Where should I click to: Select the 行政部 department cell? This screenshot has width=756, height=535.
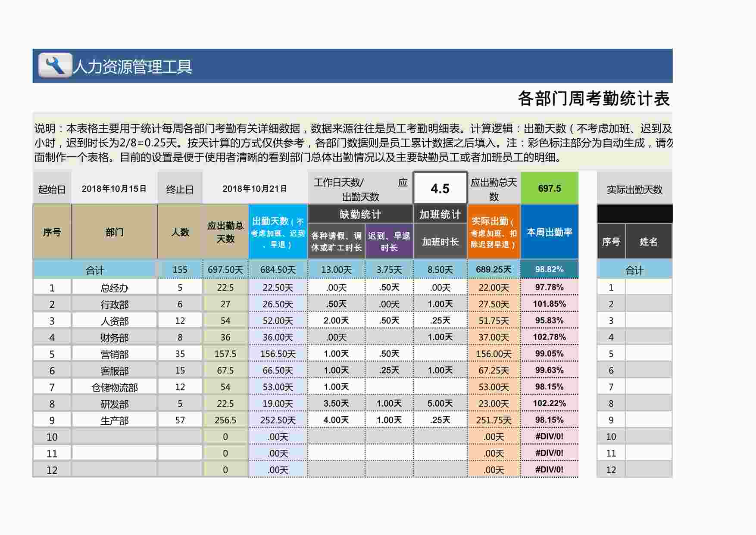click(x=114, y=304)
